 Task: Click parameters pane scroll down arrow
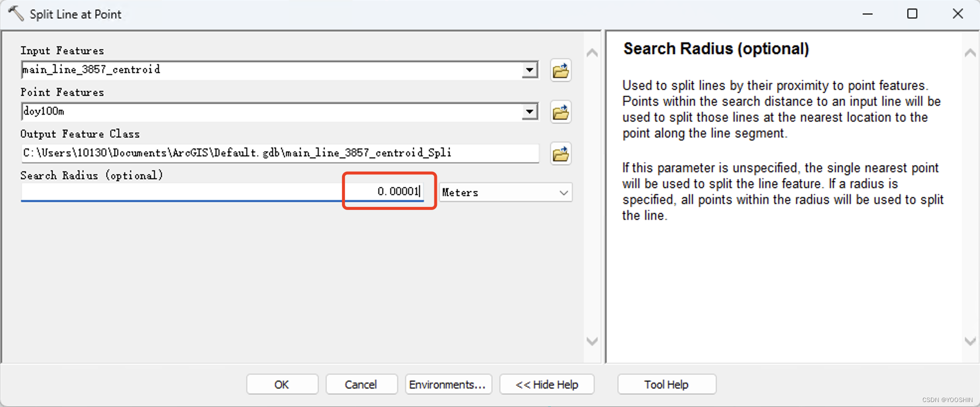tap(592, 341)
